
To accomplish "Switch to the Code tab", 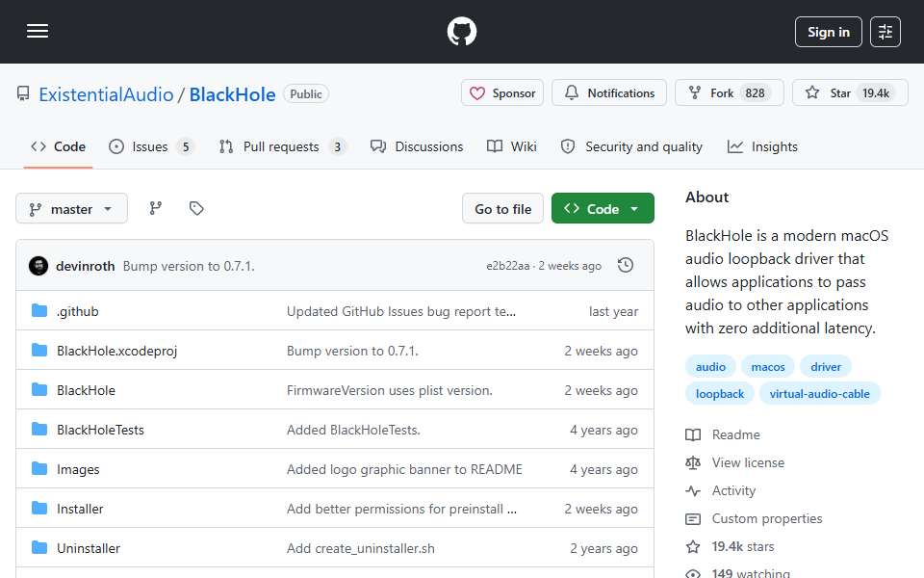I will [58, 146].
